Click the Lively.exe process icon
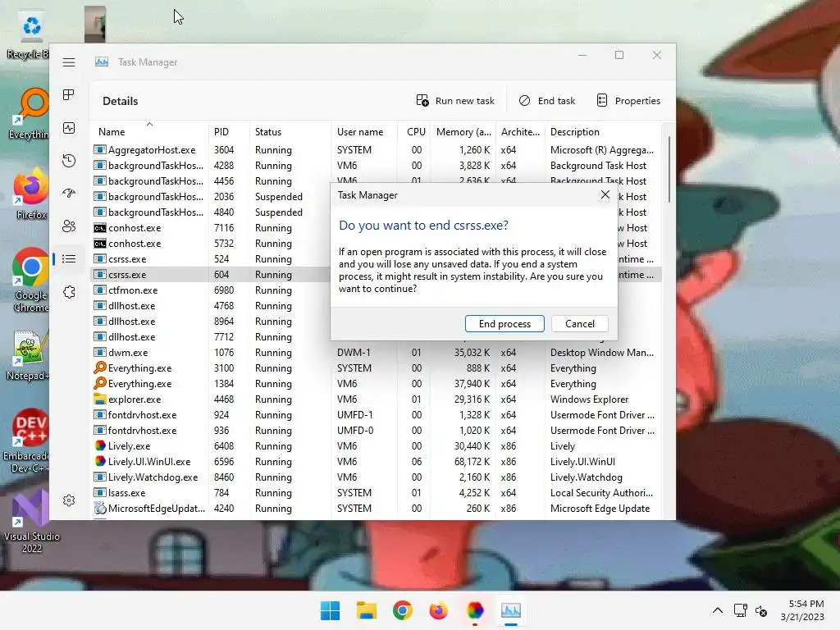The width and height of the screenshot is (840, 630). (x=99, y=445)
